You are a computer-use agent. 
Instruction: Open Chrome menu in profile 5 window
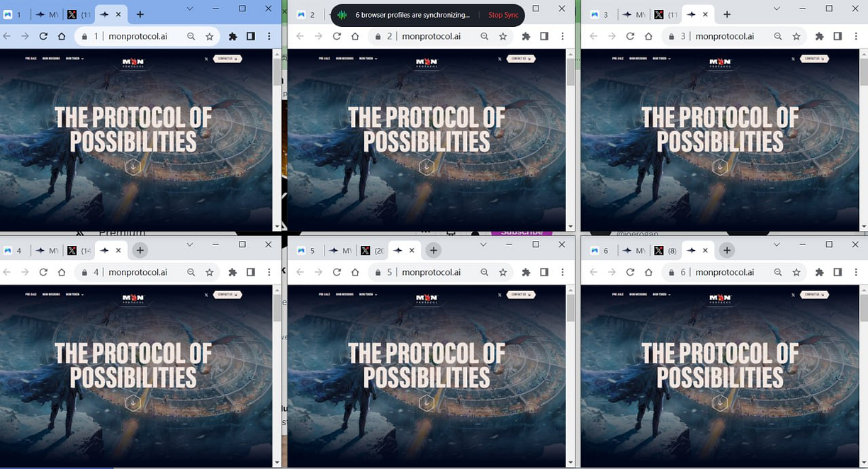click(563, 272)
